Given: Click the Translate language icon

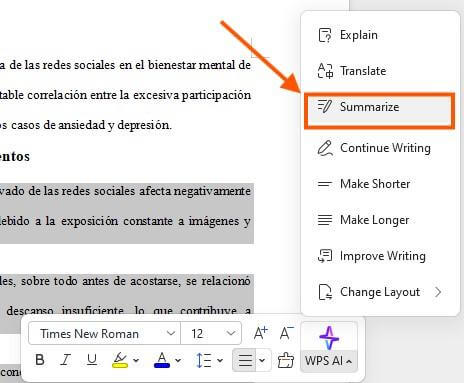Looking at the screenshot, I should pyautogui.click(x=325, y=71).
